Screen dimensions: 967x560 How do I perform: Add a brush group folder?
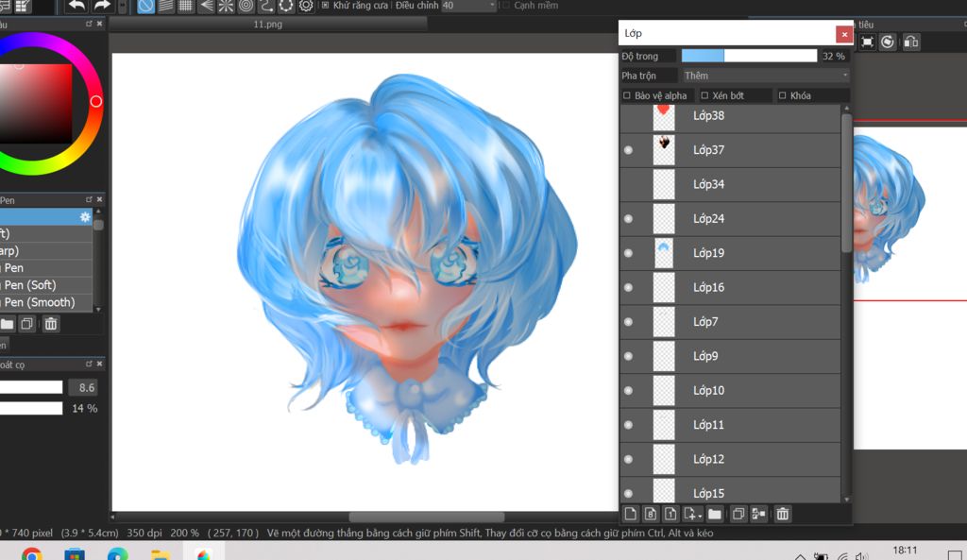tap(7, 324)
